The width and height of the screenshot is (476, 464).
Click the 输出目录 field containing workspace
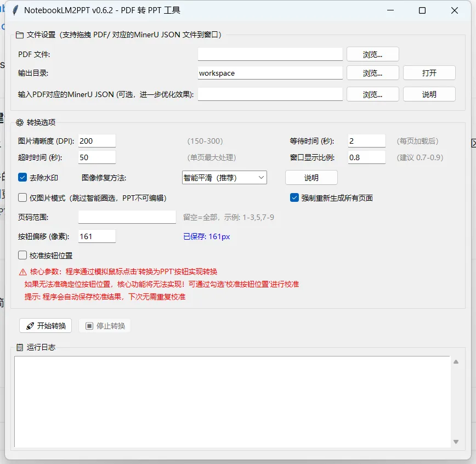270,73
